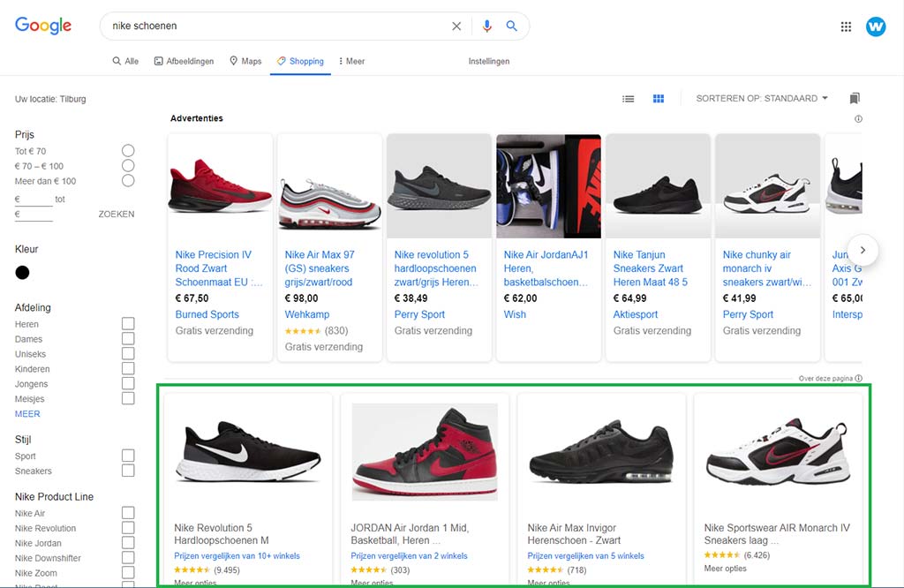Open Instellingen settings menu

pyautogui.click(x=489, y=61)
